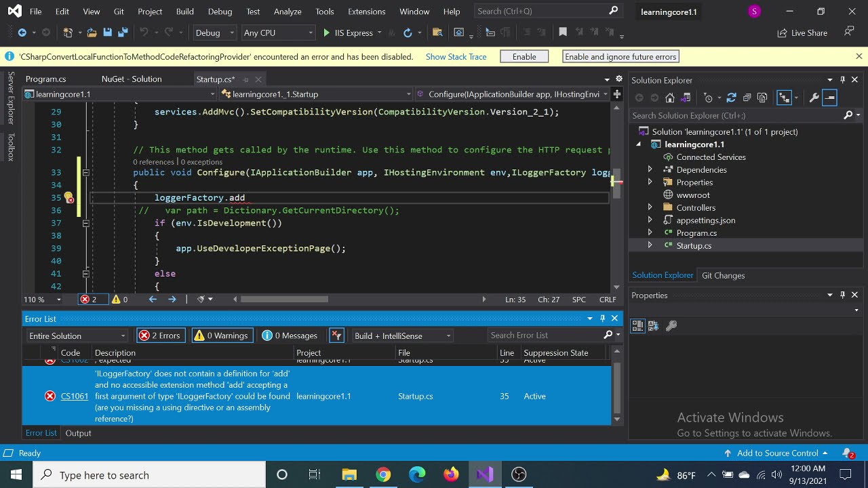Collapse the Configure method outline at line 33
The width and height of the screenshot is (868, 488).
coord(86,173)
